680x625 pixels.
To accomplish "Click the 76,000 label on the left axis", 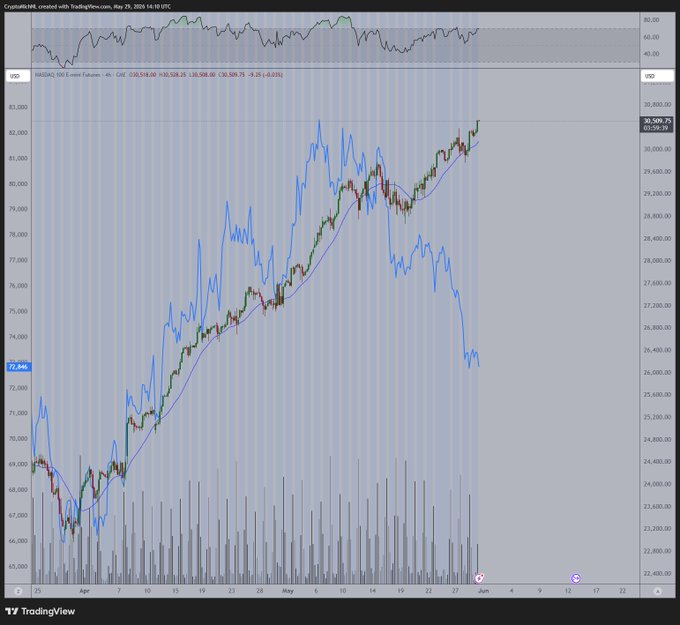I will coord(18,285).
